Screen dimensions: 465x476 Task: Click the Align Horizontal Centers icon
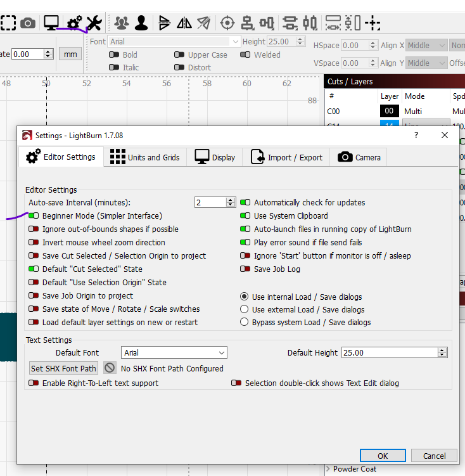[x=310, y=23]
